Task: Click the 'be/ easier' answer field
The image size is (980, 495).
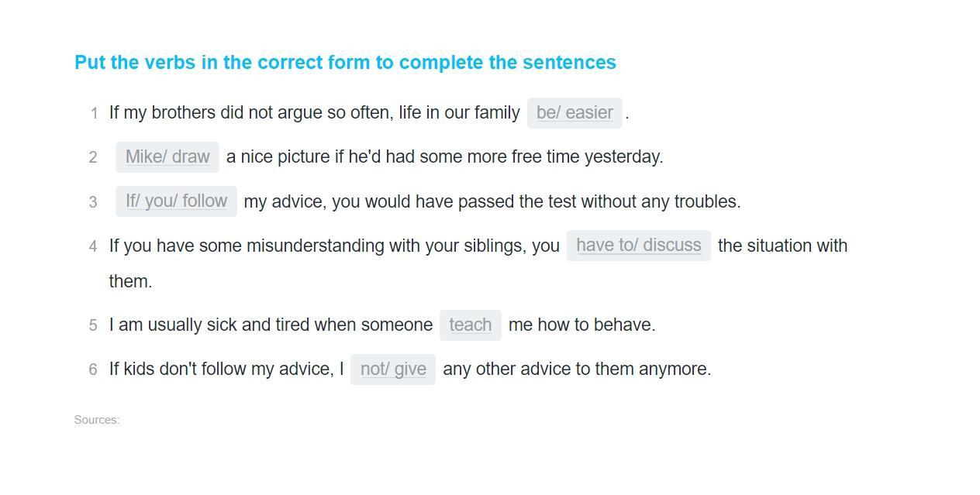Action: point(575,113)
